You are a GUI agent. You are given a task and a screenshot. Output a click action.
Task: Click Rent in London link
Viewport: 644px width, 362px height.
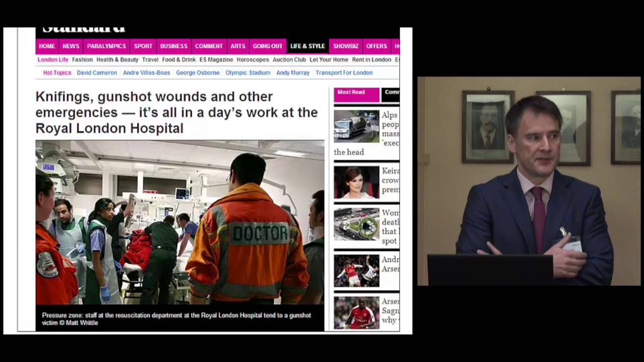coord(371,59)
